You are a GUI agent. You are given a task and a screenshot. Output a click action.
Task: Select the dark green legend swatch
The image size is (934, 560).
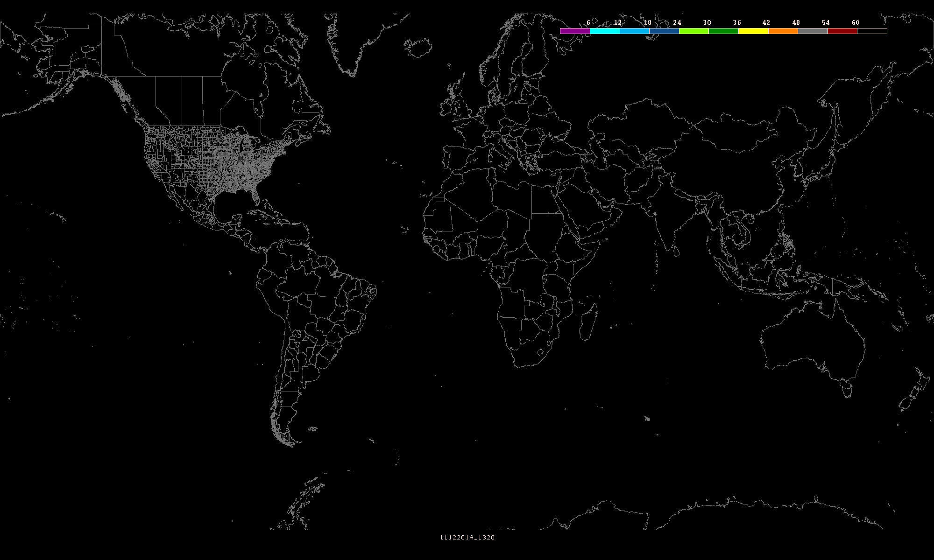(x=723, y=31)
